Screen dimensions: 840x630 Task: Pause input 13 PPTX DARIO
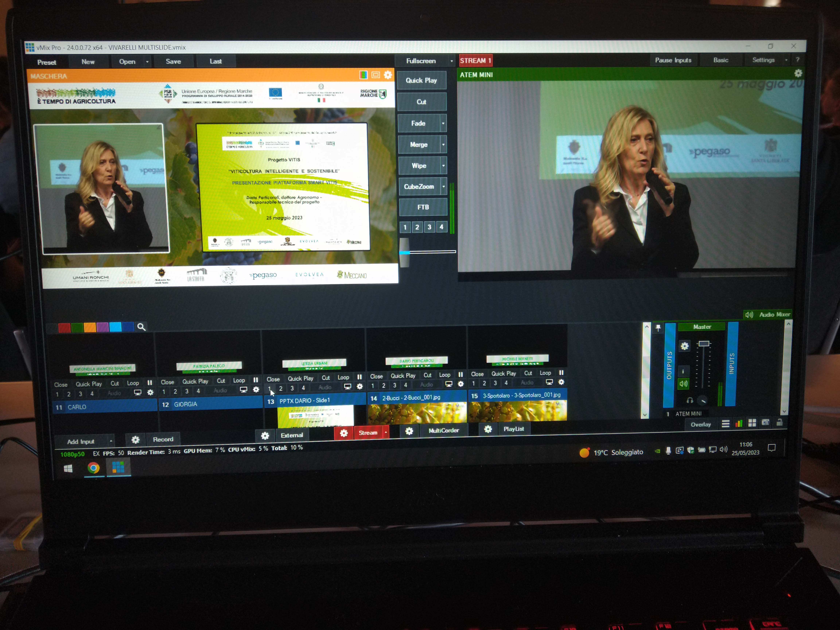coord(359,377)
